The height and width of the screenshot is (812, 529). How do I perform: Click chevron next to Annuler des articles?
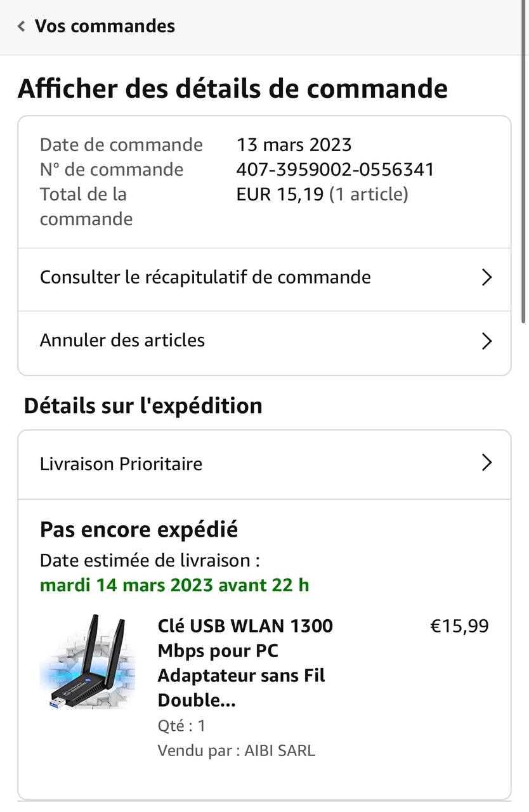tap(487, 341)
